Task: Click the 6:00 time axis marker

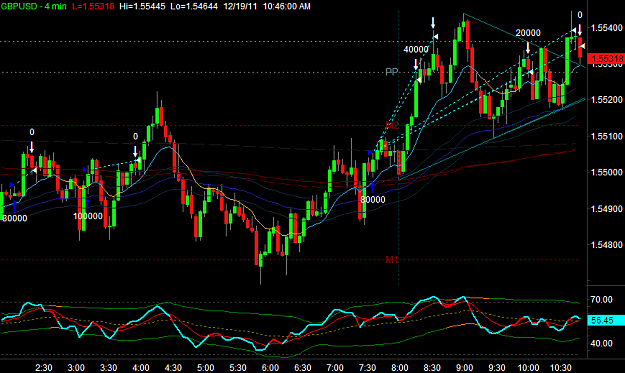Action: tap(270, 367)
